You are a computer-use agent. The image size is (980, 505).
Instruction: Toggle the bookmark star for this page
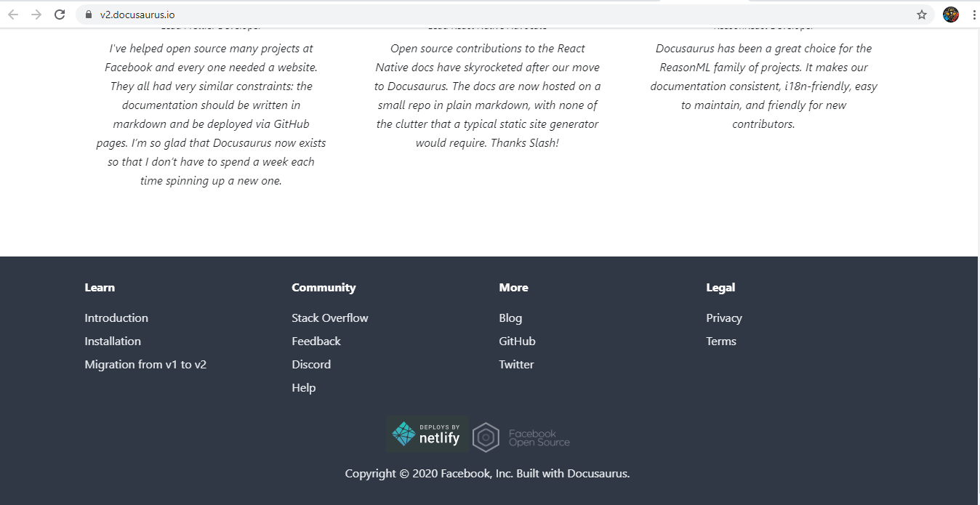tap(922, 13)
